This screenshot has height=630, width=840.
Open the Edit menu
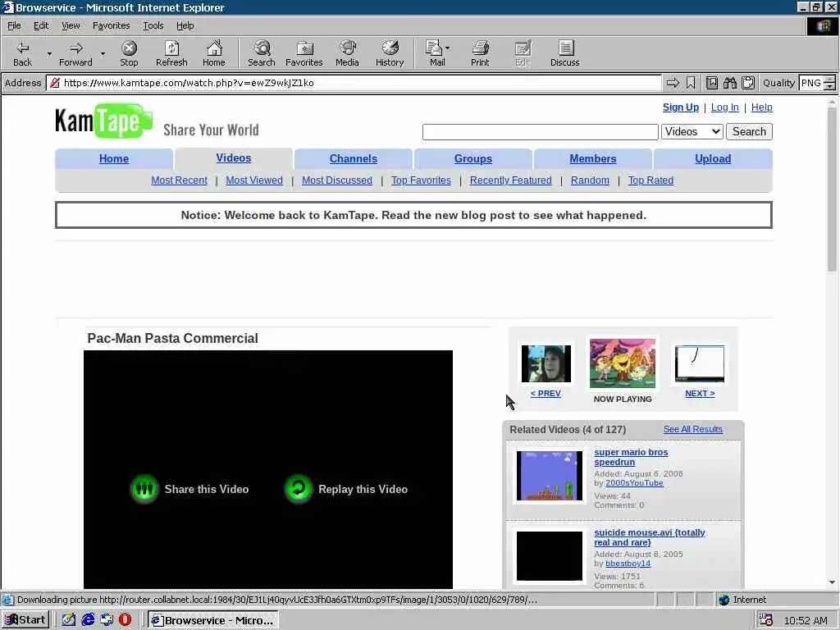41,25
